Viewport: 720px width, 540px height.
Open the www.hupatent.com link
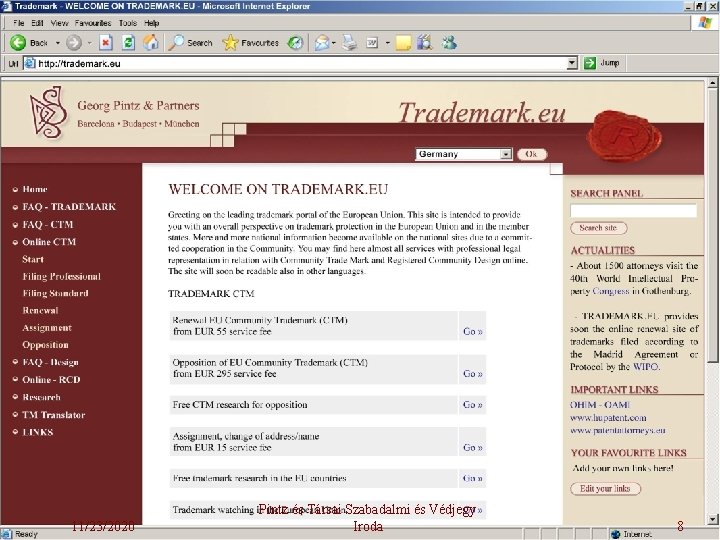(608, 418)
